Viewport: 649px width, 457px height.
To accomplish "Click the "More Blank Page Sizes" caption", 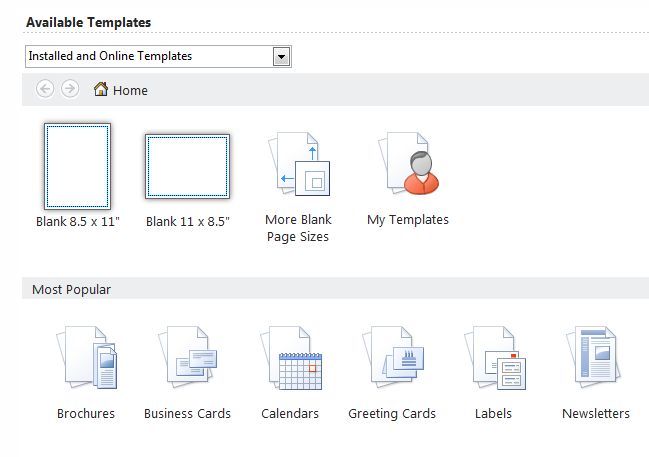I will (298, 228).
